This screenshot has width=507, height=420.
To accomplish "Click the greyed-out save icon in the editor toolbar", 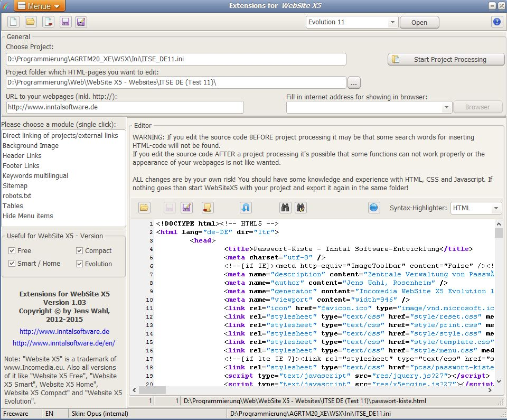I will pyautogui.click(x=170, y=208).
